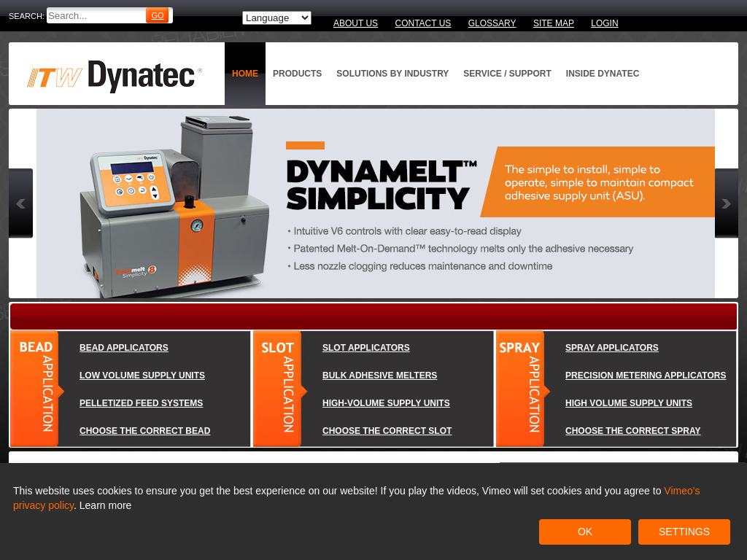
Task: Click the orange Slot Application banner
Action: (279, 389)
